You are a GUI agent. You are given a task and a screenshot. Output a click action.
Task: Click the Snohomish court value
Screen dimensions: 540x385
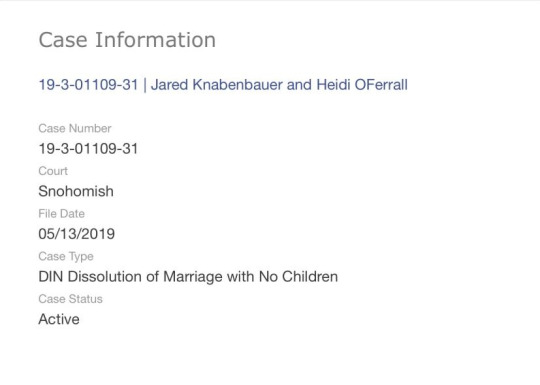(76, 191)
